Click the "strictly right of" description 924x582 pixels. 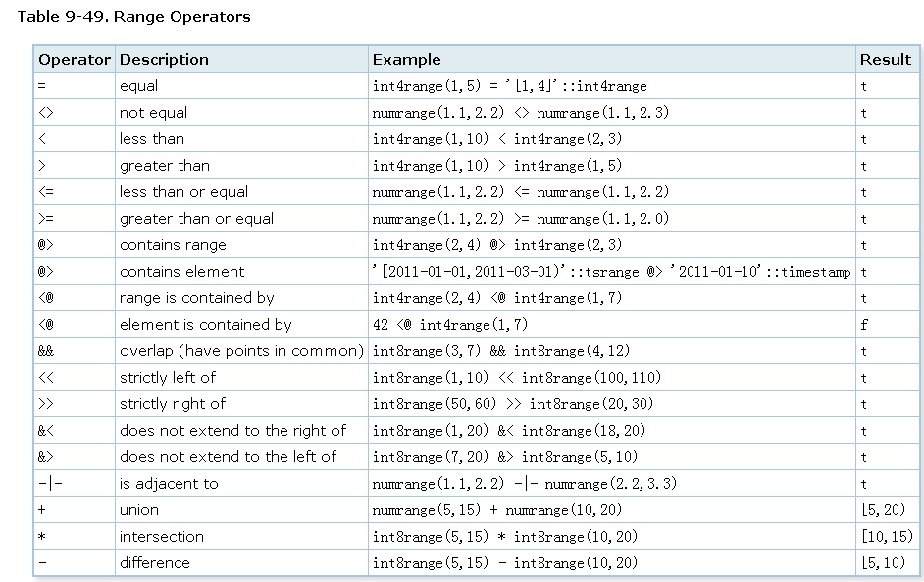172,403
